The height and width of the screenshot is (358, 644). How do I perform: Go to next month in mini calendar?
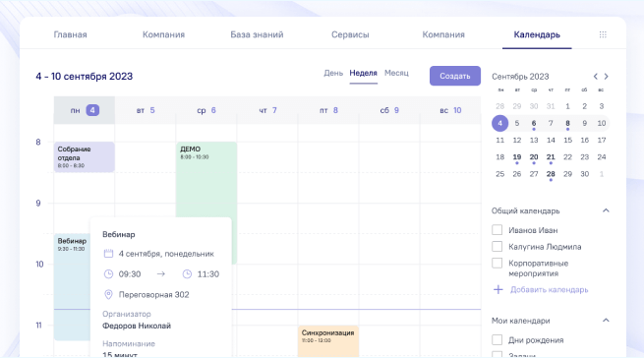click(607, 77)
